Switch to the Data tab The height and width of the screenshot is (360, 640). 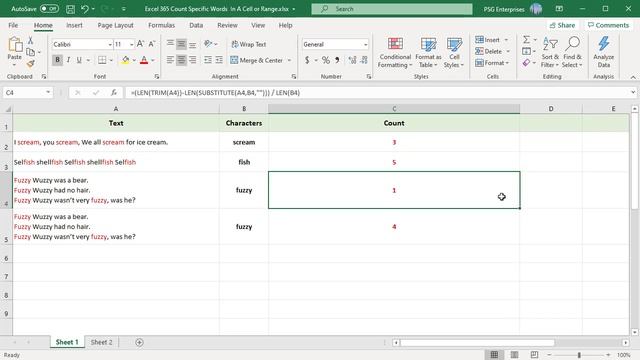pyautogui.click(x=196, y=25)
